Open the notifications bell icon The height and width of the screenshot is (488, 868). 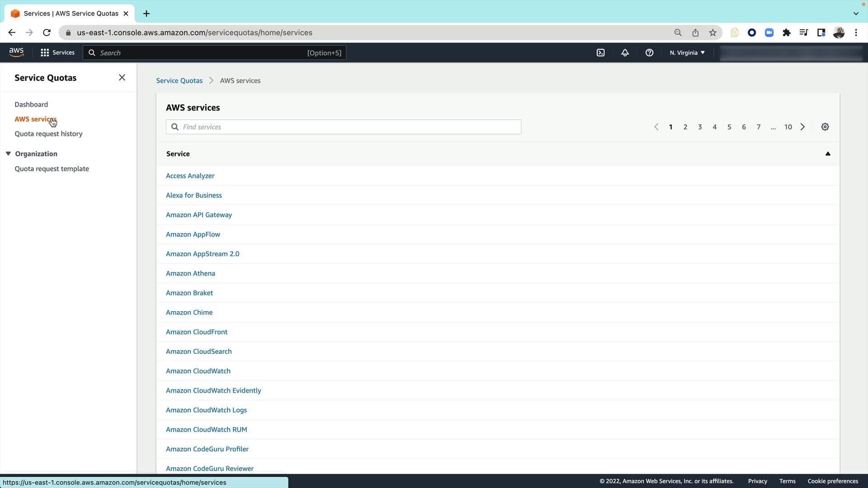pos(625,53)
